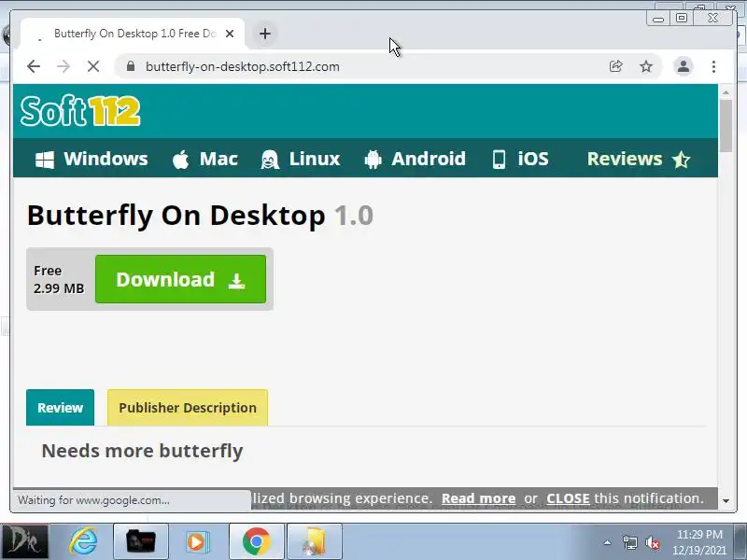Click the green Download button
The width and height of the screenshot is (747, 560).
pyautogui.click(x=180, y=279)
